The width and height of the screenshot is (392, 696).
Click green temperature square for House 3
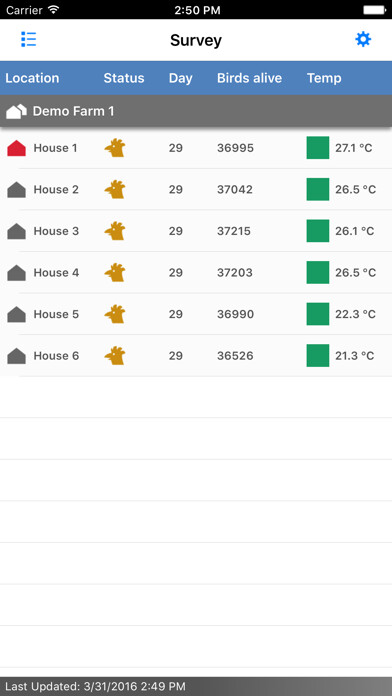[318, 231]
